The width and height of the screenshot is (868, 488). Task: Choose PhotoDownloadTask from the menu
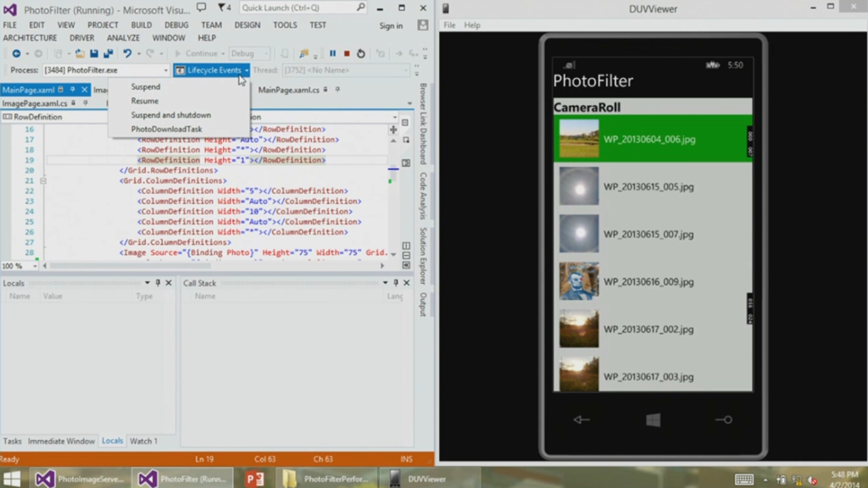coord(167,129)
